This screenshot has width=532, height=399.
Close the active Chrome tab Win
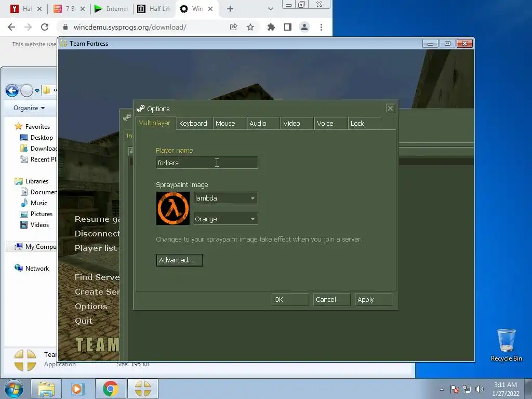click(210, 9)
